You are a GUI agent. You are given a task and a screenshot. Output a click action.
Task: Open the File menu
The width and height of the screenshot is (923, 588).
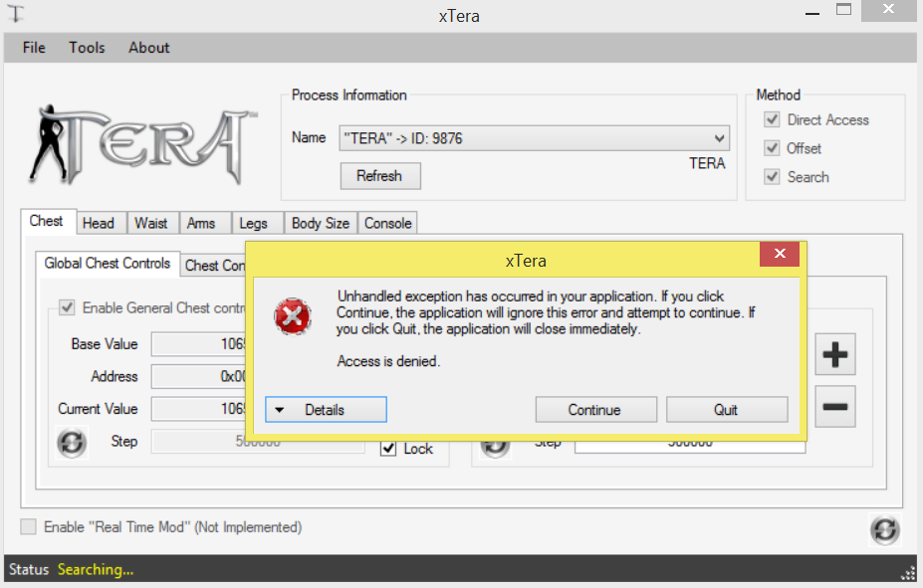tap(34, 48)
